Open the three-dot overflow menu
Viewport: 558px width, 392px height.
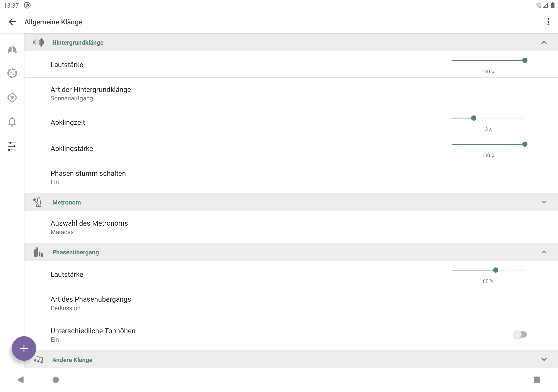tap(548, 22)
